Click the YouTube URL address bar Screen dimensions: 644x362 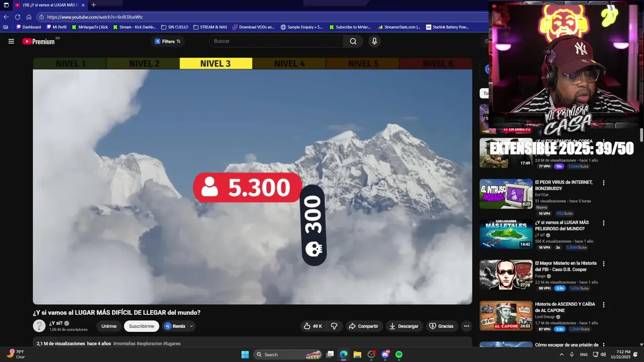tap(262, 17)
